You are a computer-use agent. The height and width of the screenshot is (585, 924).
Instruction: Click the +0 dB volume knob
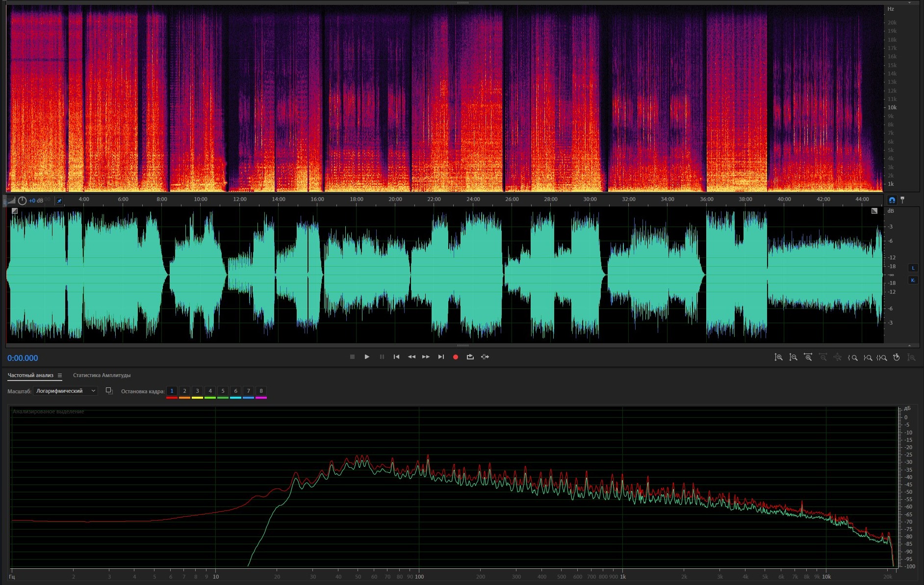tap(22, 201)
